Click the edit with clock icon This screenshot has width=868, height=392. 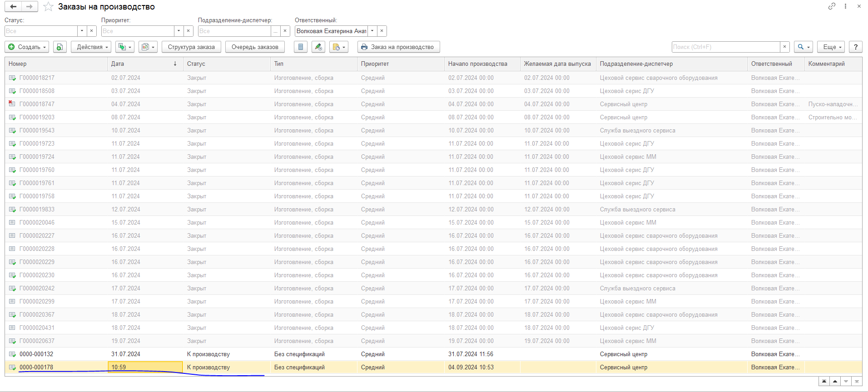[318, 47]
